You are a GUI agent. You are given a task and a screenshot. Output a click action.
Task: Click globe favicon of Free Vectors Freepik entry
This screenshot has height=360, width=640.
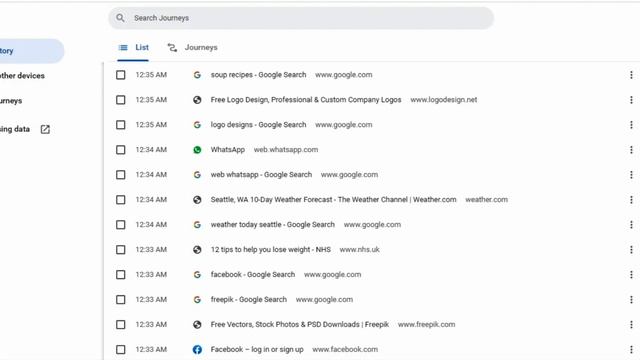click(x=197, y=324)
